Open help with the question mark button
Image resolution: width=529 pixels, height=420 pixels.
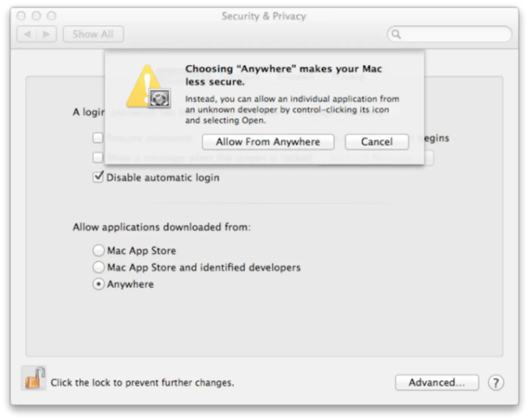tap(496, 383)
